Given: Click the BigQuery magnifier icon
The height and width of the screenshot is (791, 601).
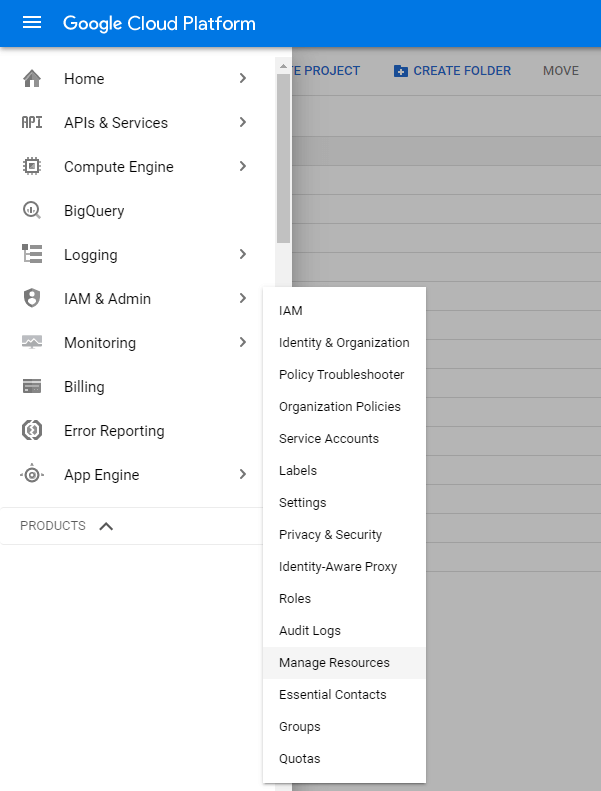Looking at the screenshot, I should (32, 211).
